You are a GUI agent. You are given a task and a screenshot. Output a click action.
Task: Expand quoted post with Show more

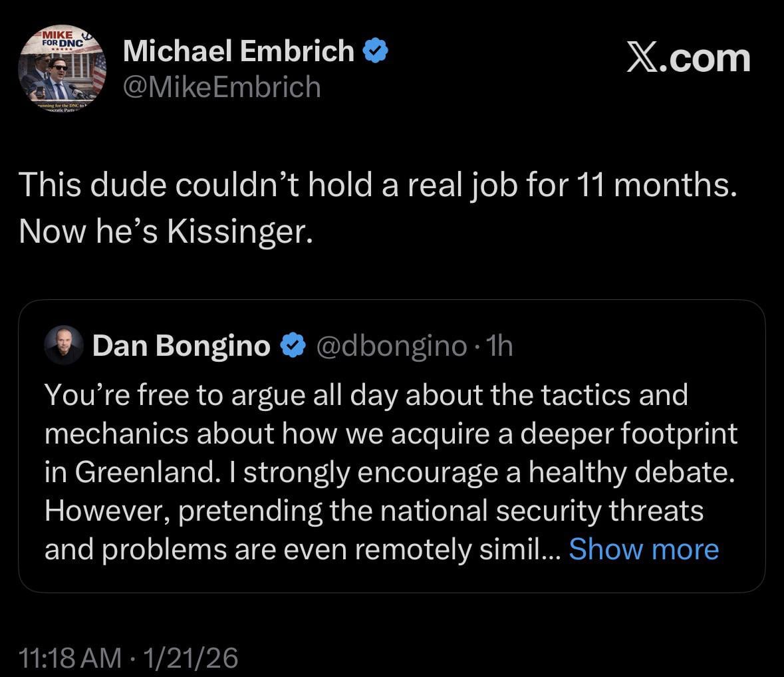point(644,549)
